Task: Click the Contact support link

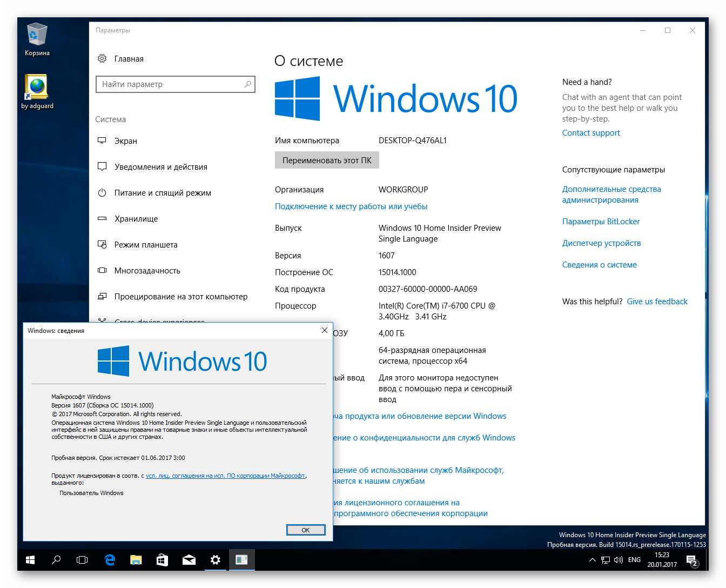Action: pos(591,133)
